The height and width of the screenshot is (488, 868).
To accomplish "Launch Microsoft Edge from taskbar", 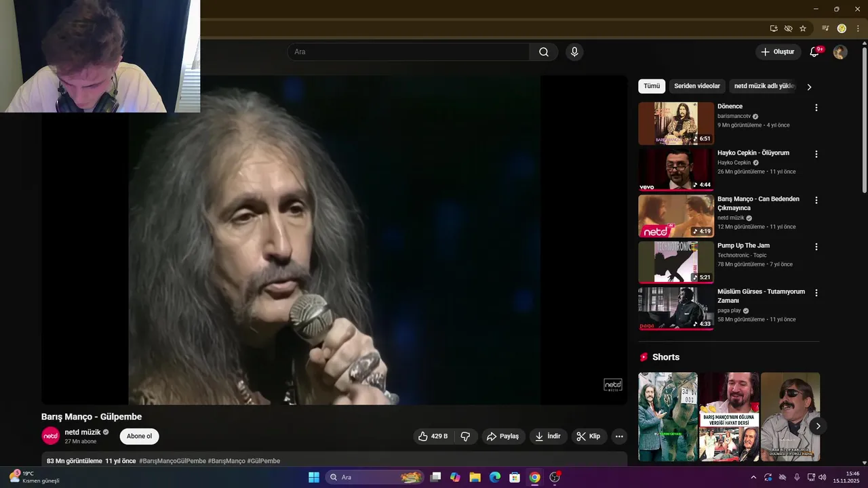I will pos(495,477).
